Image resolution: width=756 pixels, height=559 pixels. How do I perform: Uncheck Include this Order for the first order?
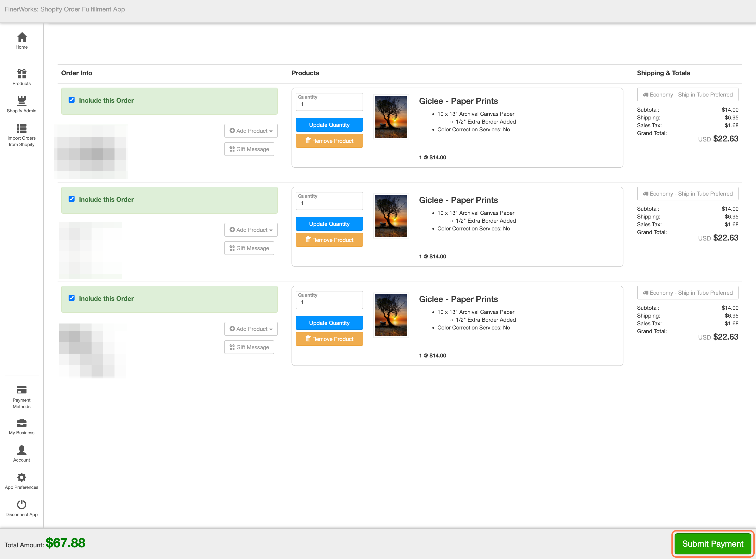coord(71,100)
